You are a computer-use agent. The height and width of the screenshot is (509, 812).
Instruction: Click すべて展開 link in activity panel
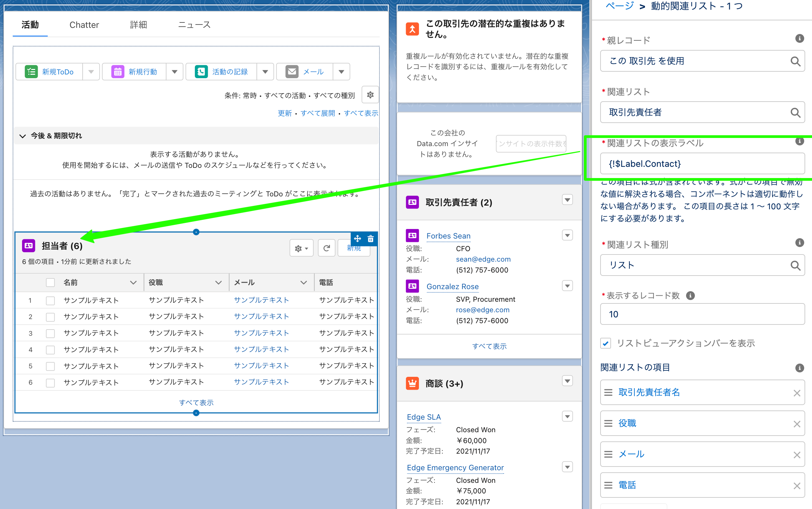(x=318, y=113)
